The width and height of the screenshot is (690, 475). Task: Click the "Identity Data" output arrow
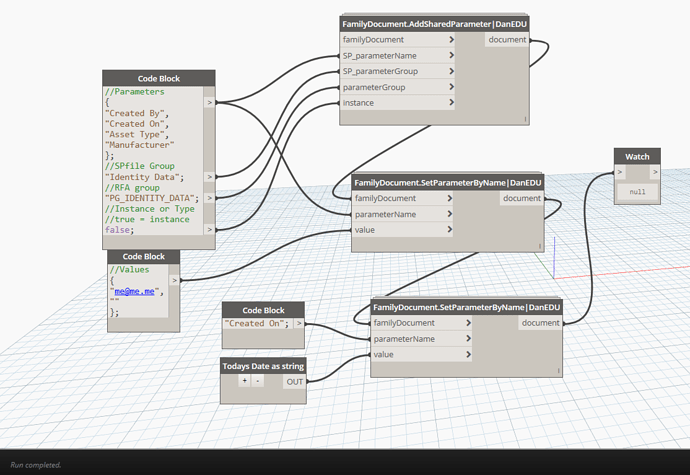(x=209, y=177)
